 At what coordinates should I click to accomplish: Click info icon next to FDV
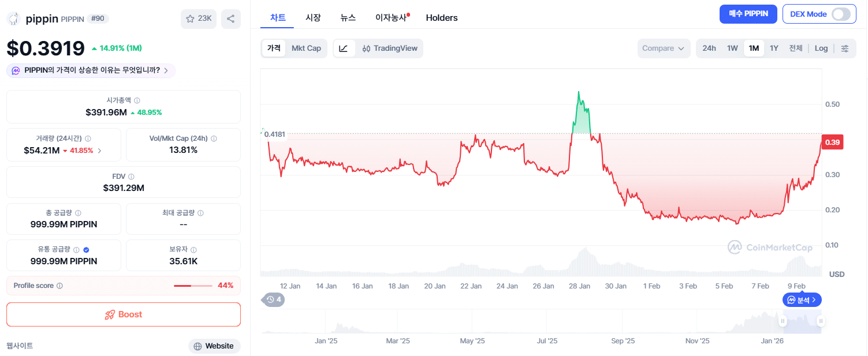point(131,177)
